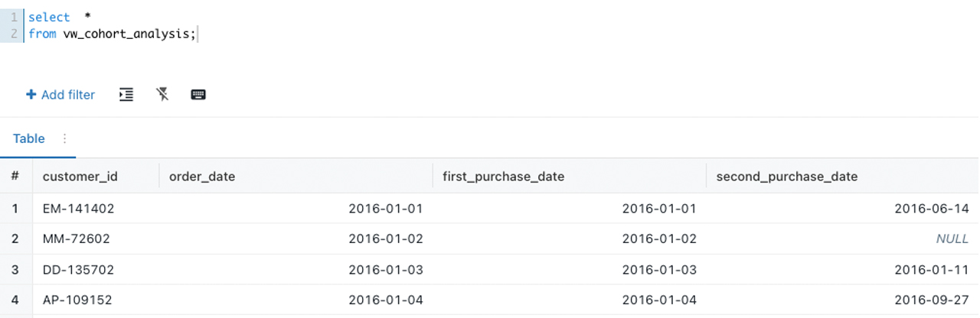
Task: Open the keyboard shortcuts icon
Action: (x=198, y=95)
